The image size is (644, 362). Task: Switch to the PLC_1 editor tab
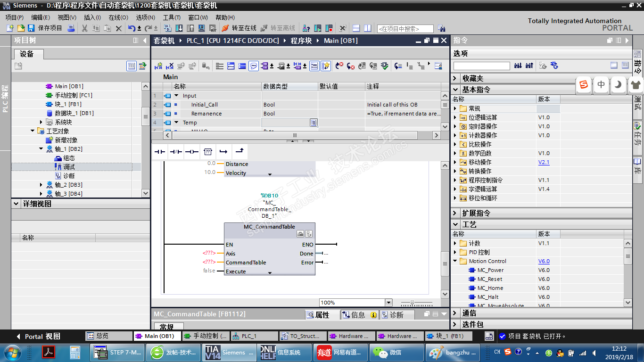(x=254, y=336)
